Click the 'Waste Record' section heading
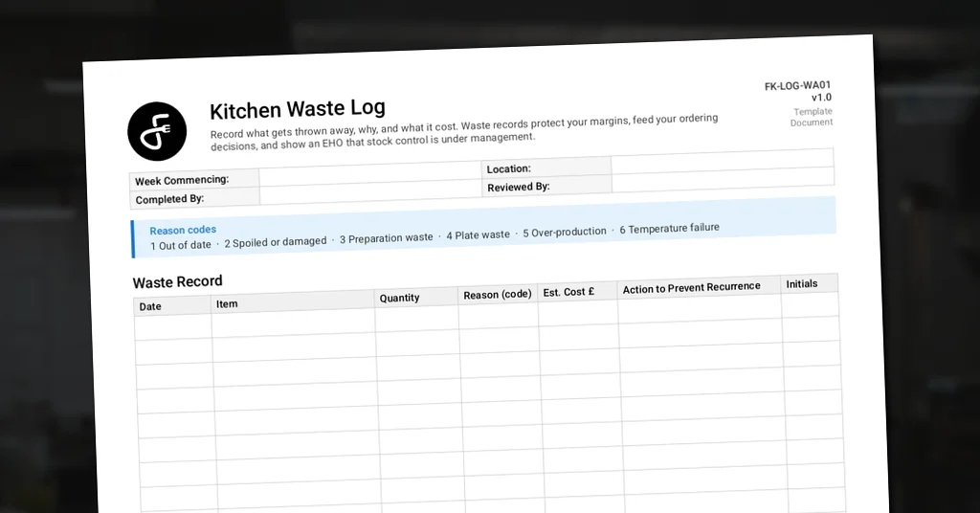 [177, 281]
